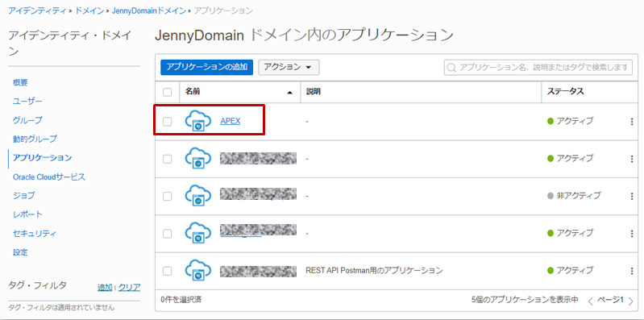Select アプリケーション in sidebar
644x320 pixels.
pos(42,158)
